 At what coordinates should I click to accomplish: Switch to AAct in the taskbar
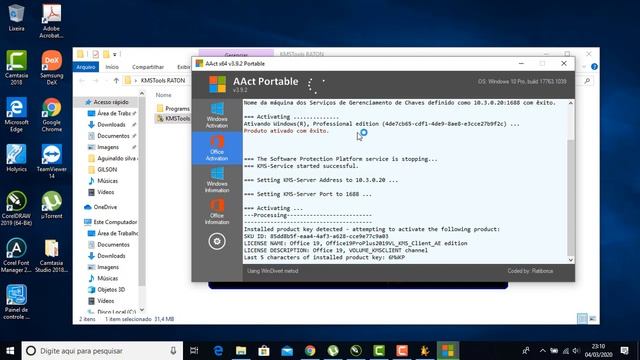(448, 351)
